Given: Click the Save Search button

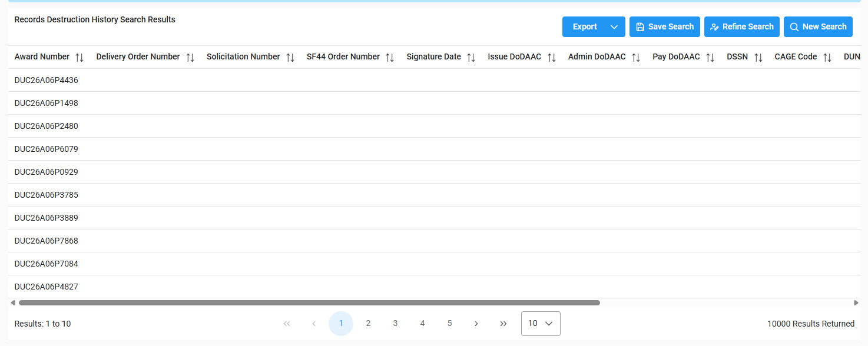Looking at the screenshot, I should pos(664,27).
